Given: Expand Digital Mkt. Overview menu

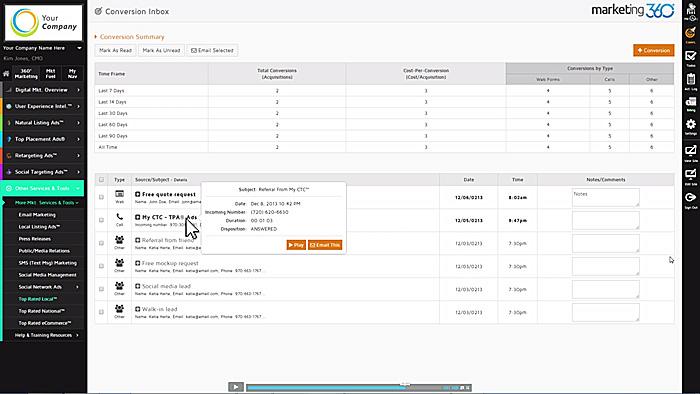Looking at the screenshot, I should 43,90.
